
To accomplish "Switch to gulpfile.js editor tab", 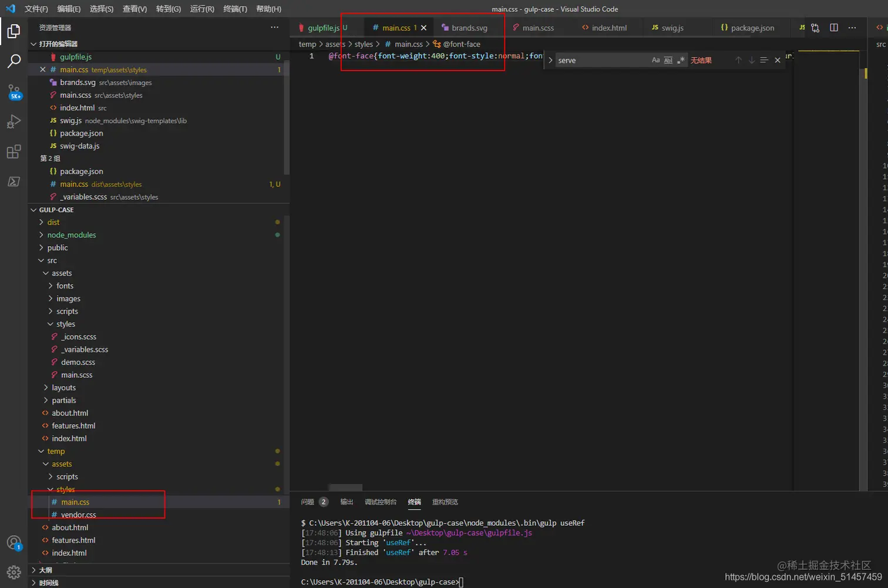I will 323,28.
